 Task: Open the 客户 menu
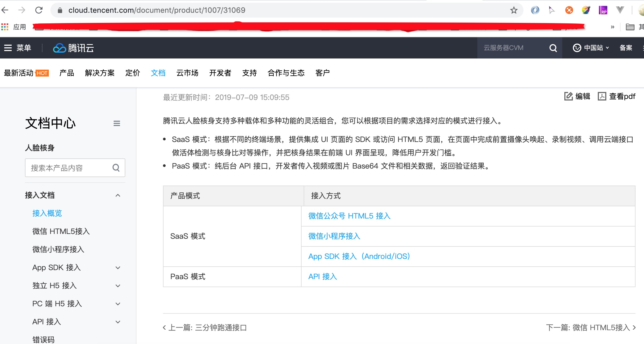pyautogui.click(x=323, y=73)
